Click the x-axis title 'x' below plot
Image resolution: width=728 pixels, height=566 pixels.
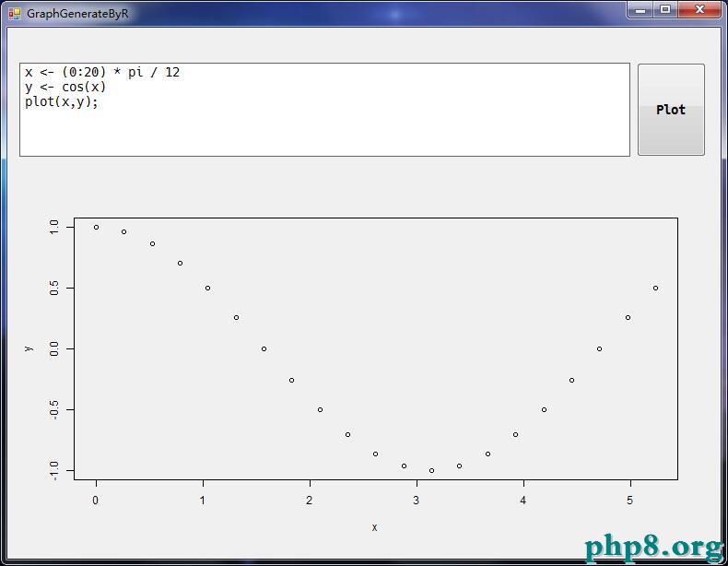click(375, 527)
